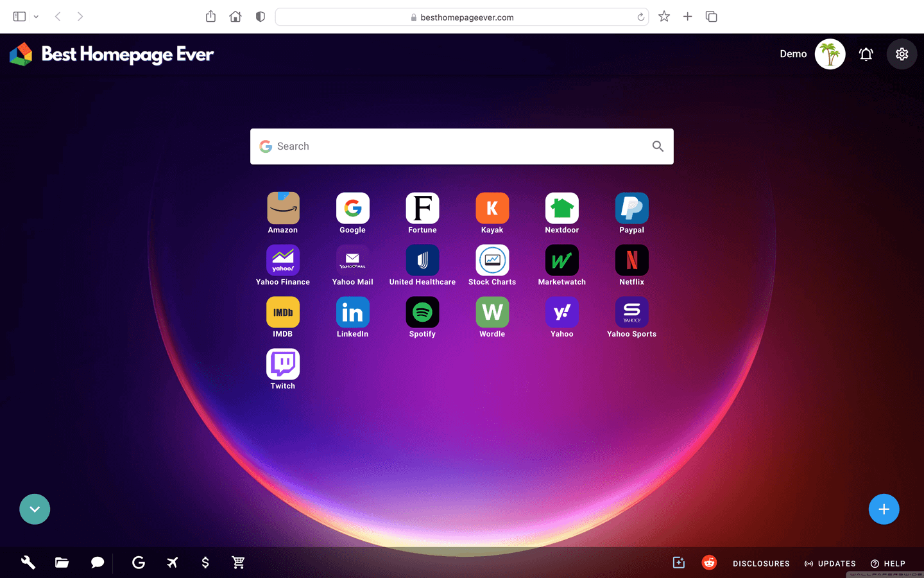Open the Demo account menu
Viewport: 924px width, 578px height.
coord(793,54)
